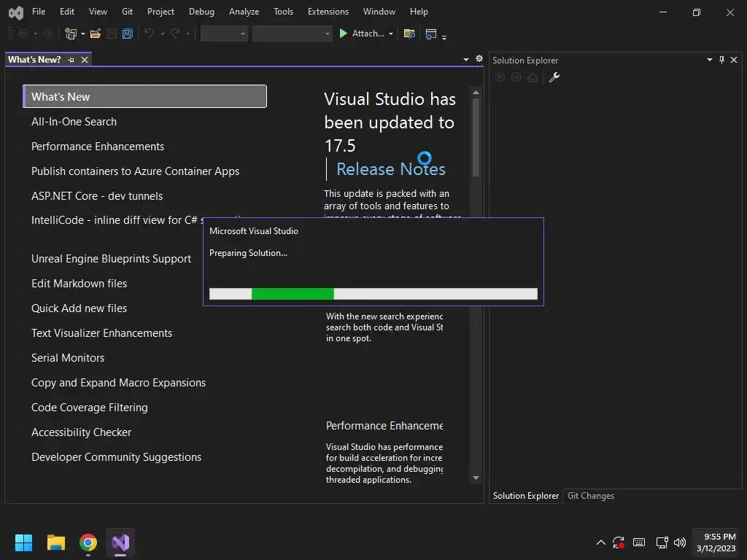Open the Solution Configurations combo box

(x=224, y=34)
